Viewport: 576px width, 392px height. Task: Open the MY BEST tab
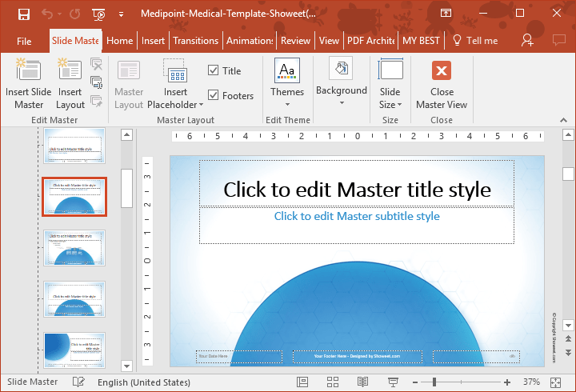click(x=421, y=41)
